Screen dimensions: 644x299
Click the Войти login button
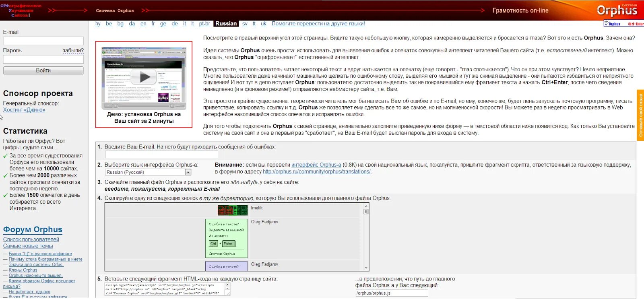[x=43, y=70]
